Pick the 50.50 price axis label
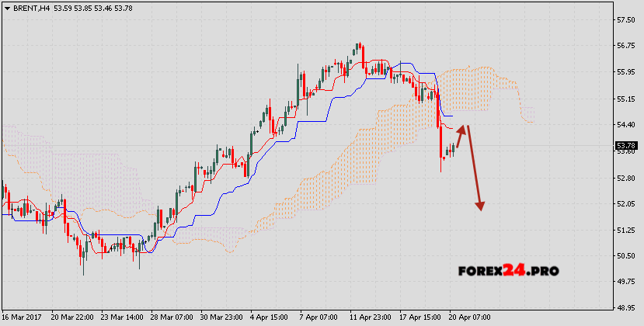This screenshot has width=644, height=326. coord(626,256)
